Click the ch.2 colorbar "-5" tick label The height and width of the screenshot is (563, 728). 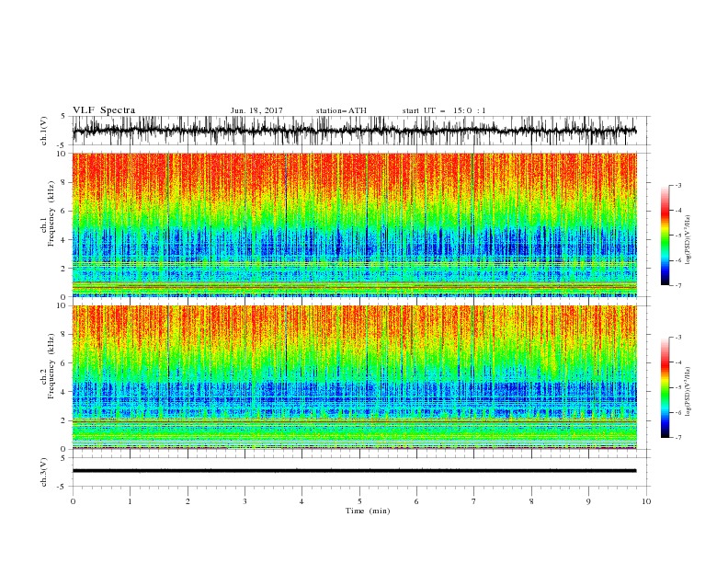678,387
